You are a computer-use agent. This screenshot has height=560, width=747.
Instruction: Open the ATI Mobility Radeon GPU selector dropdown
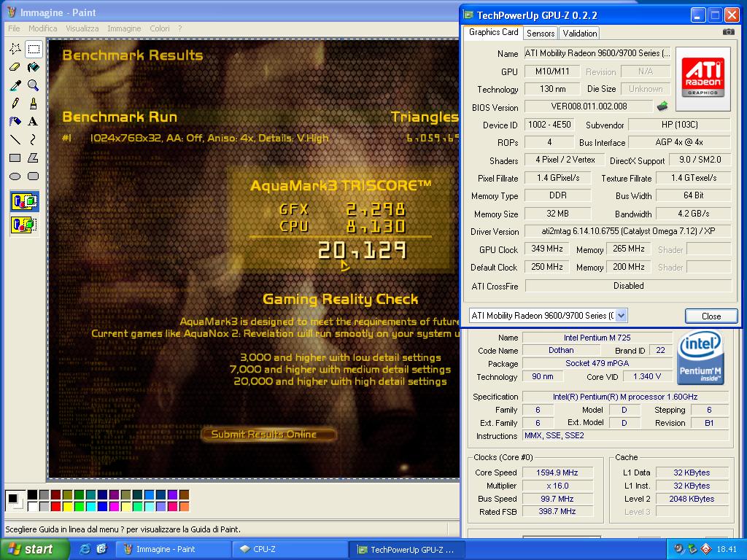(x=621, y=315)
